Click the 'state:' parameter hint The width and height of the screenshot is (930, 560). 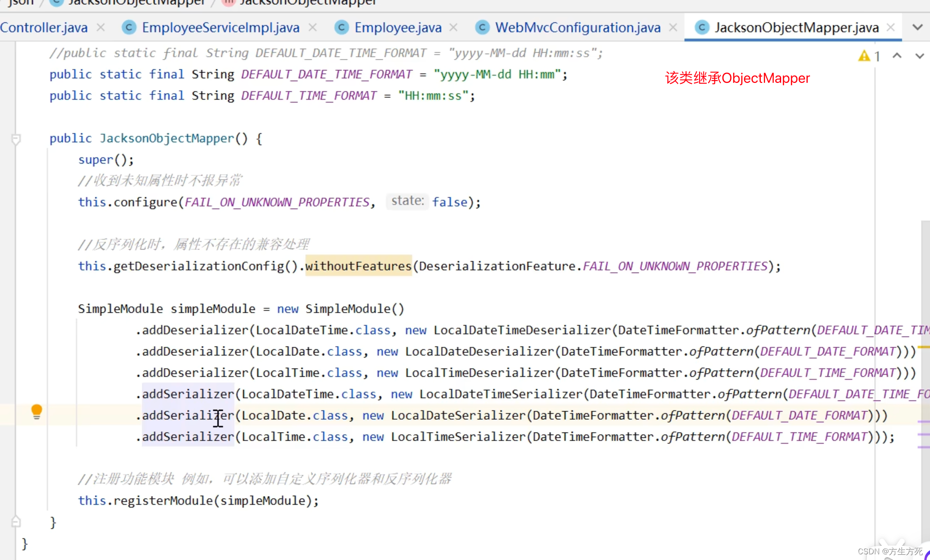point(407,201)
